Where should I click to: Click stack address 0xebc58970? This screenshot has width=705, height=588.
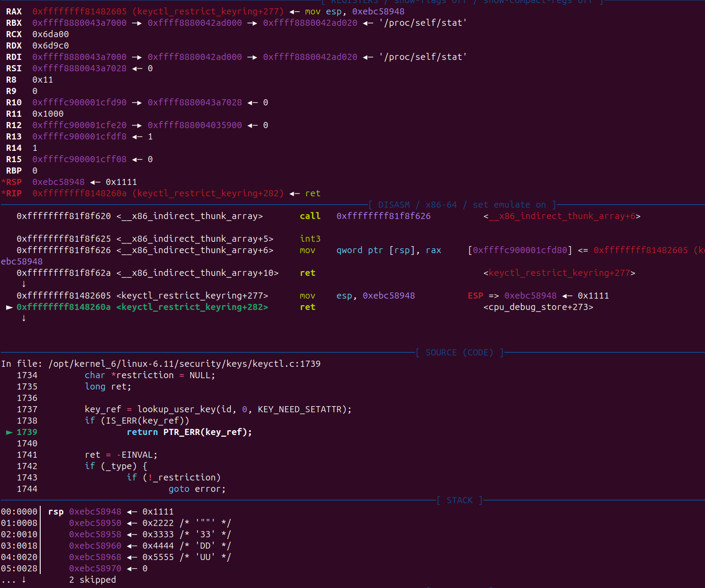(x=95, y=568)
